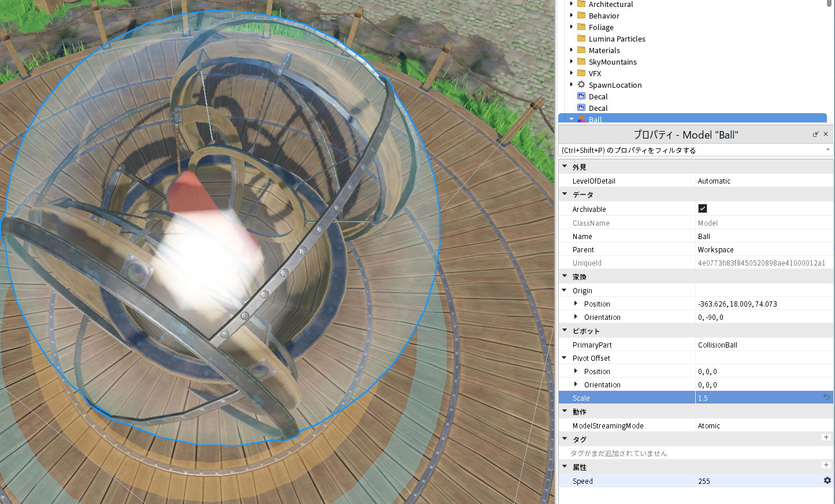This screenshot has height=504, width=835.
Task: Open the Speed attribute gear settings
Action: coord(827,481)
